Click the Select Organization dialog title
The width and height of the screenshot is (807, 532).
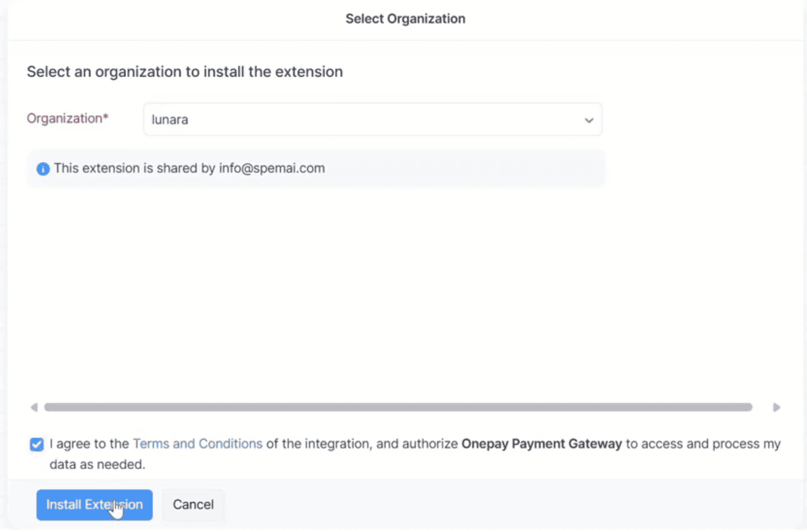405,19
